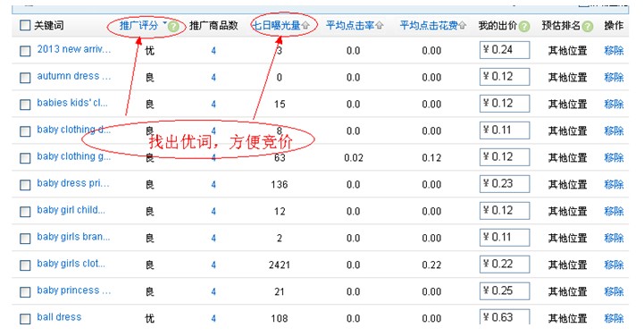Click product count 4 in baby princess row

(x=213, y=291)
